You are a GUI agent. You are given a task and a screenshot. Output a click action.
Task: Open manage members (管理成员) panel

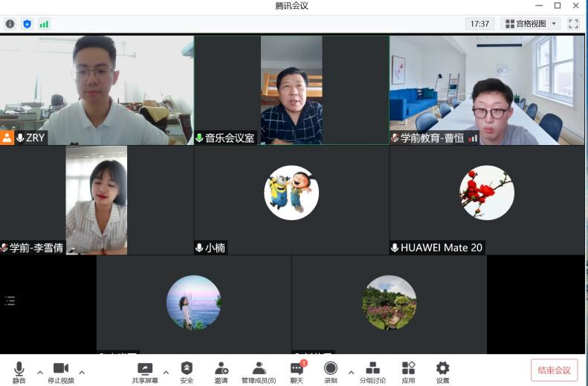(x=259, y=372)
